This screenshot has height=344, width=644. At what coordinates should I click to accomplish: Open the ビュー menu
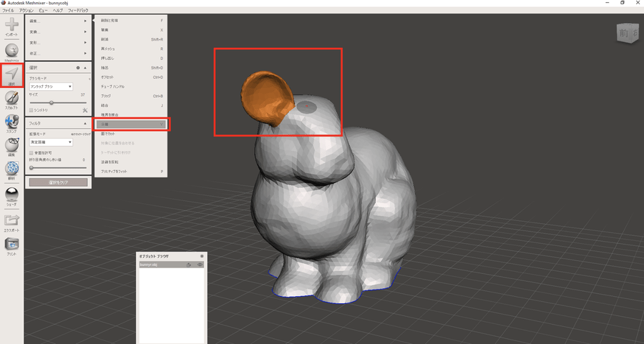pos(43,10)
